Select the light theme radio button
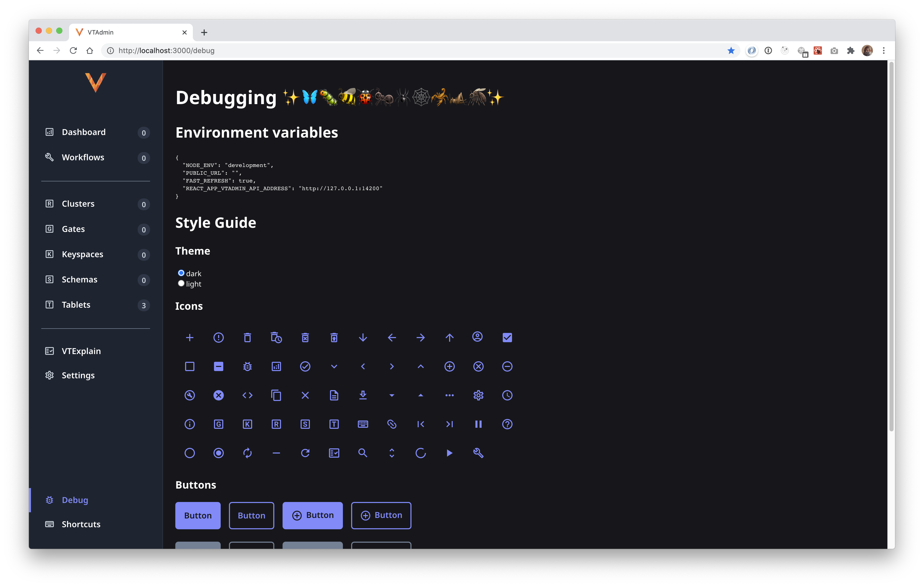Image resolution: width=924 pixels, height=587 pixels. [181, 283]
